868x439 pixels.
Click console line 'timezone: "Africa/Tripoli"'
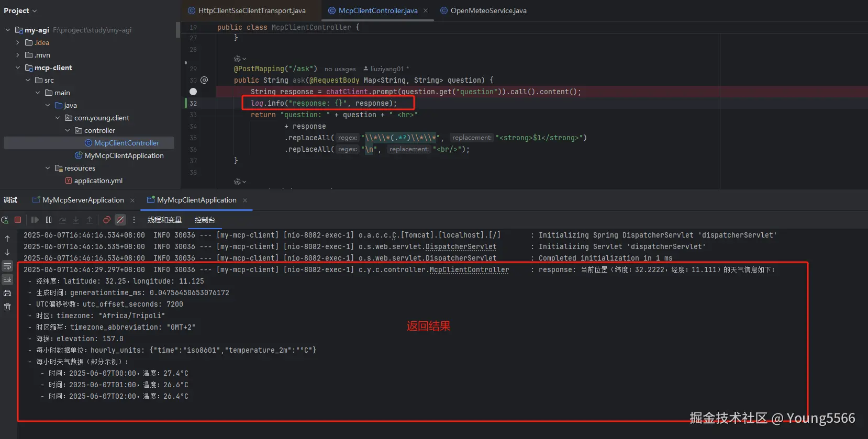[110, 316]
